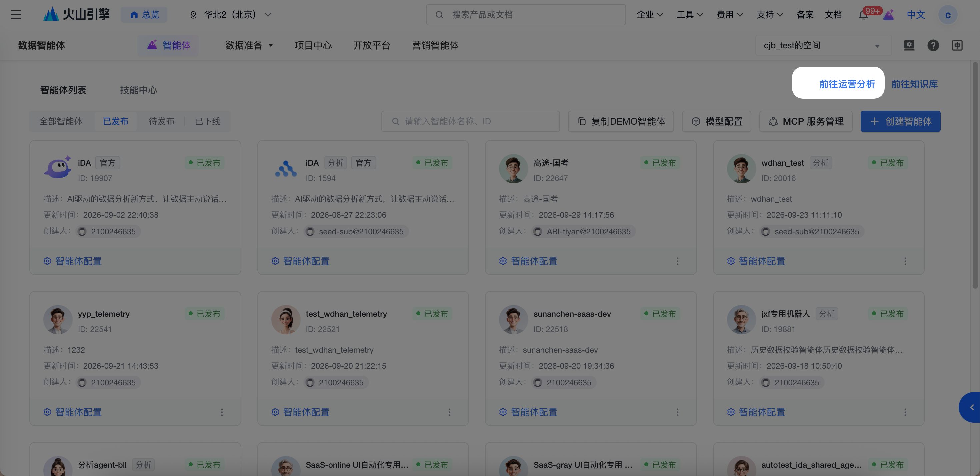Select the 已下线 filter

coord(207,121)
